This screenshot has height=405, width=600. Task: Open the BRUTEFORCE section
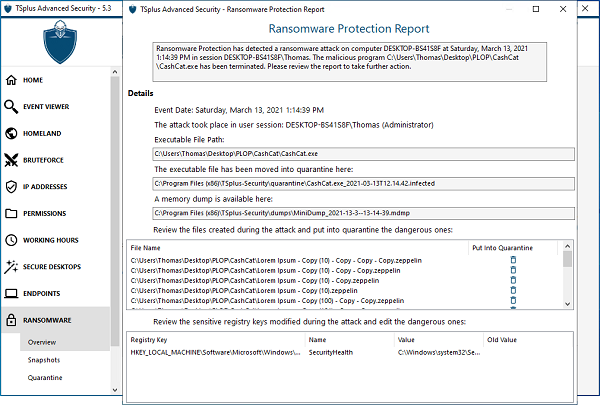(43, 160)
